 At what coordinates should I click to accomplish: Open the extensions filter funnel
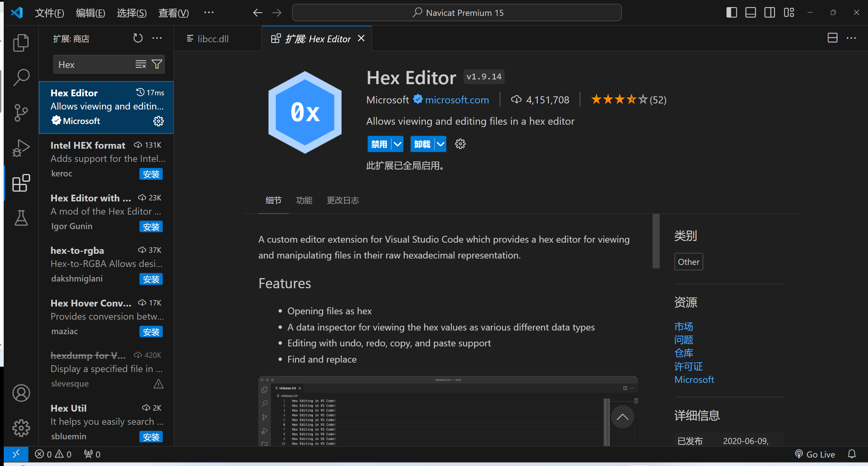point(157,64)
